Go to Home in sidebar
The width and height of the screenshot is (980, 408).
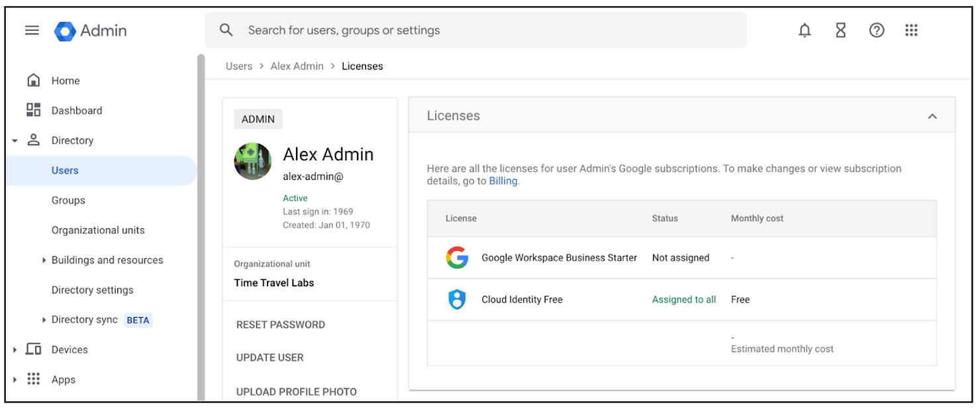click(x=66, y=81)
